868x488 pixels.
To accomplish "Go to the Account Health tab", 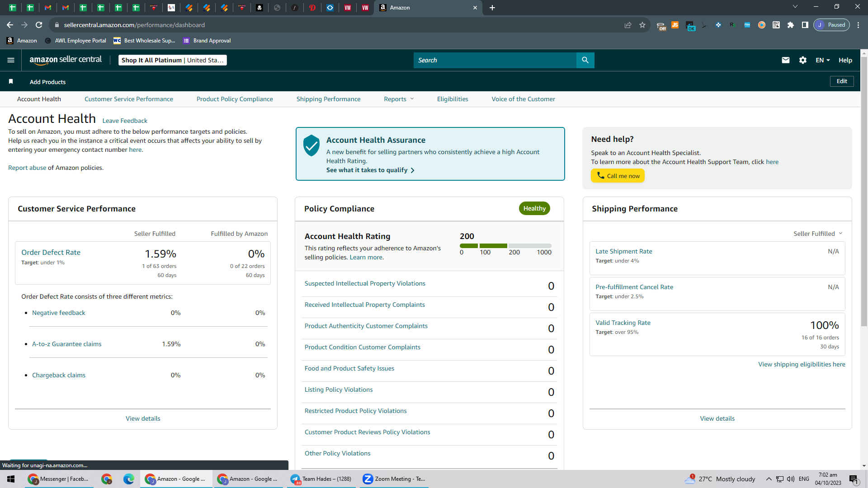I will [x=39, y=99].
